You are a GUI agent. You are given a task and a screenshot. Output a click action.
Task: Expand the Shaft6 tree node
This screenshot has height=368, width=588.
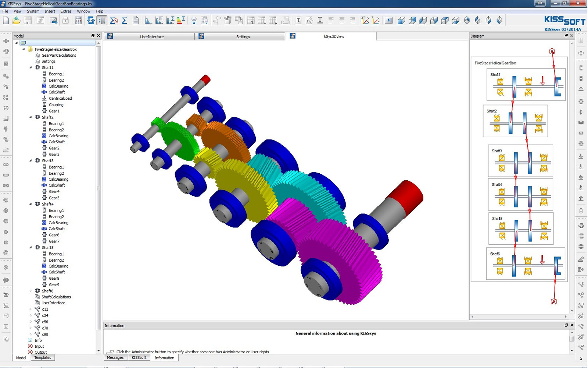(31, 291)
